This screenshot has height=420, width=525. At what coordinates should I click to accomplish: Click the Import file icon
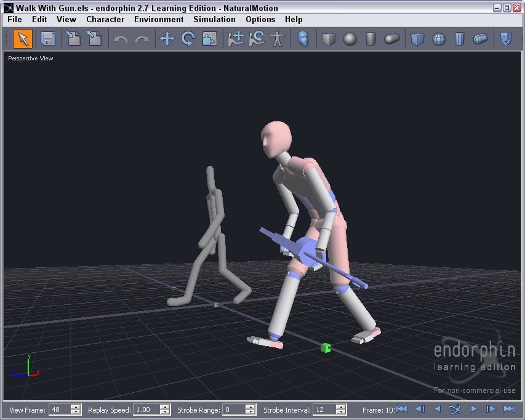[x=73, y=39]
